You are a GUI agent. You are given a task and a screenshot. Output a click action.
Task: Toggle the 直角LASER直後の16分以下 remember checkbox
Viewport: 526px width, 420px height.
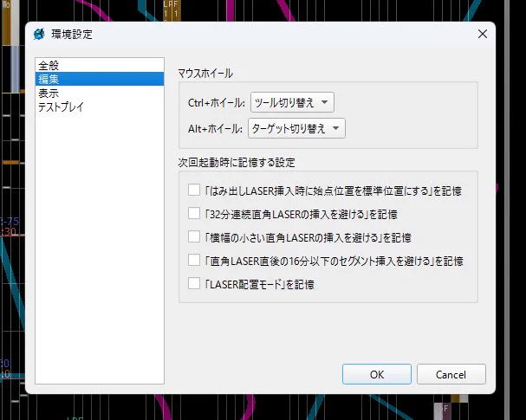(x=194, y=260)
